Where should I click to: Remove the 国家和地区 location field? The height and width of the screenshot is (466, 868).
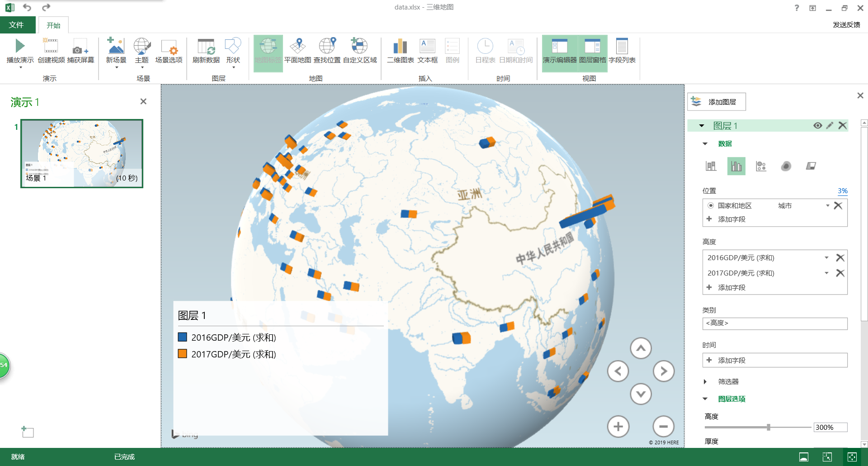[x=838, y=205]
